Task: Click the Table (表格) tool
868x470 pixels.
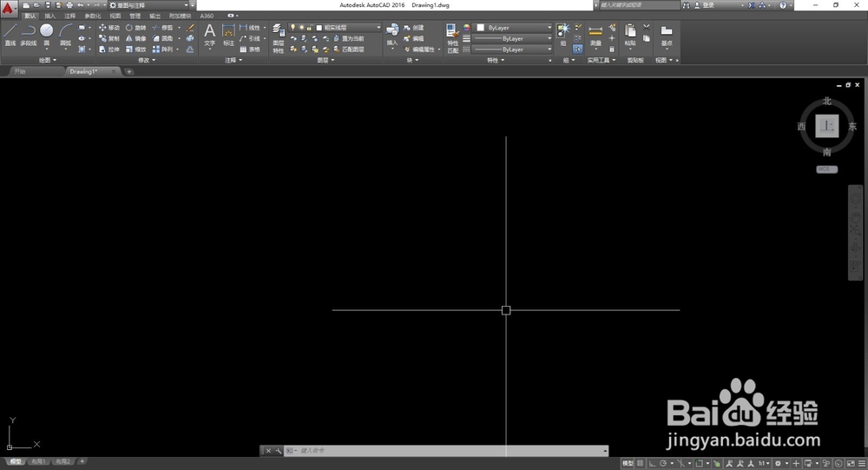Action: 250,50
